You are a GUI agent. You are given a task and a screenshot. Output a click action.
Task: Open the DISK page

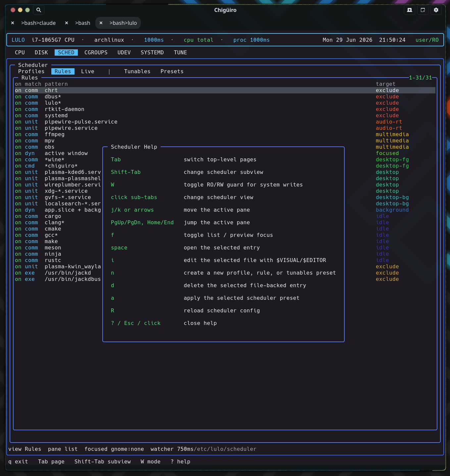coord(41,52)
